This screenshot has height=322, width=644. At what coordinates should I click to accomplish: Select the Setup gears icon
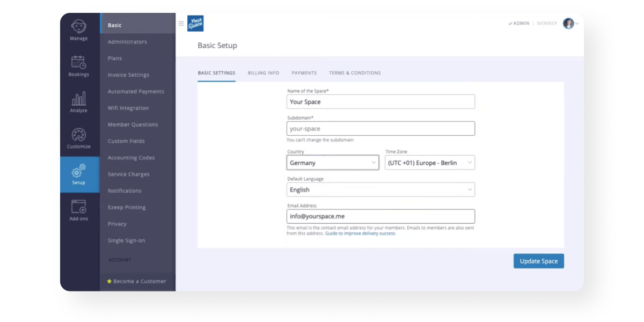(x=79, y=171)
